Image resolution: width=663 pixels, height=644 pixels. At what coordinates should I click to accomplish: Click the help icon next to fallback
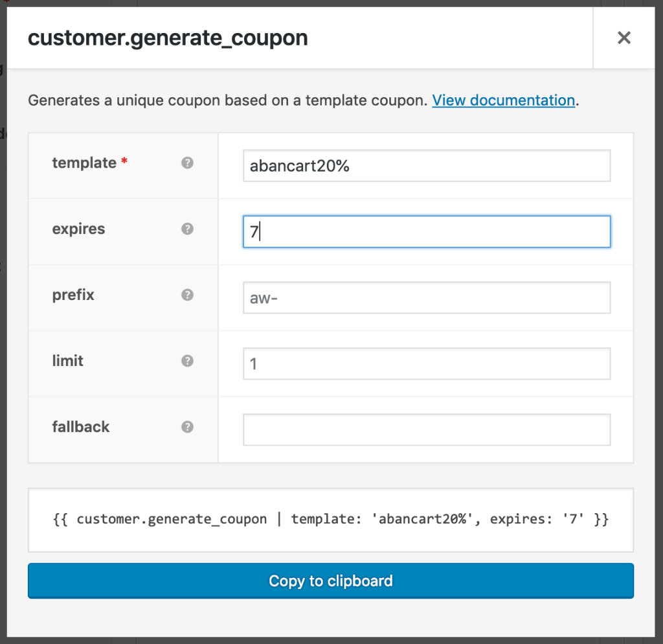pyautogui.click(x=187, y=427)
